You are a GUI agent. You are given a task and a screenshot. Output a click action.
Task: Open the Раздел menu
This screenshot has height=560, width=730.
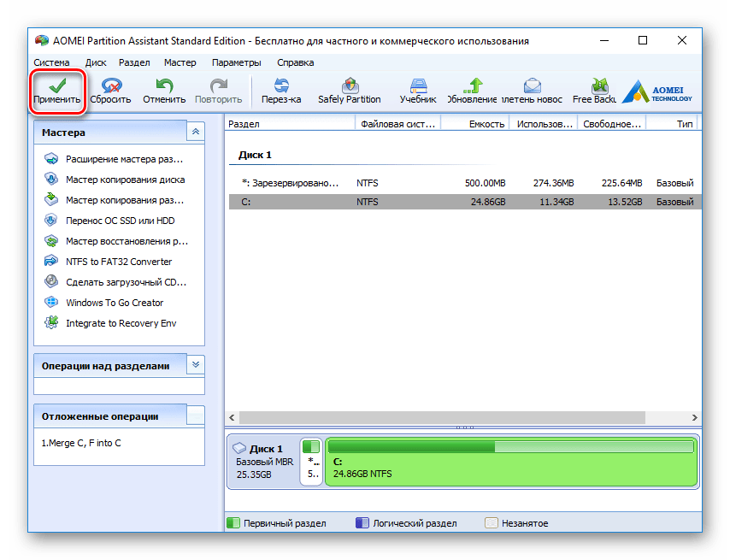134,62
